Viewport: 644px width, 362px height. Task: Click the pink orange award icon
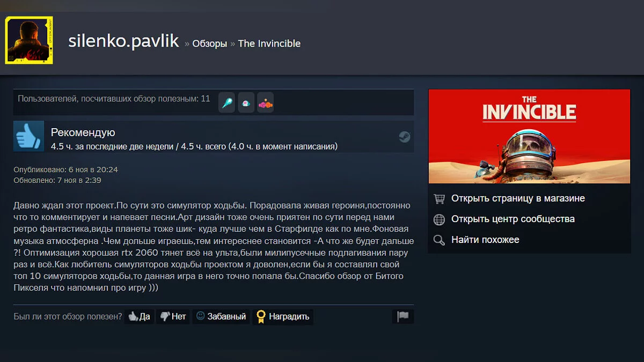[266, 102]
